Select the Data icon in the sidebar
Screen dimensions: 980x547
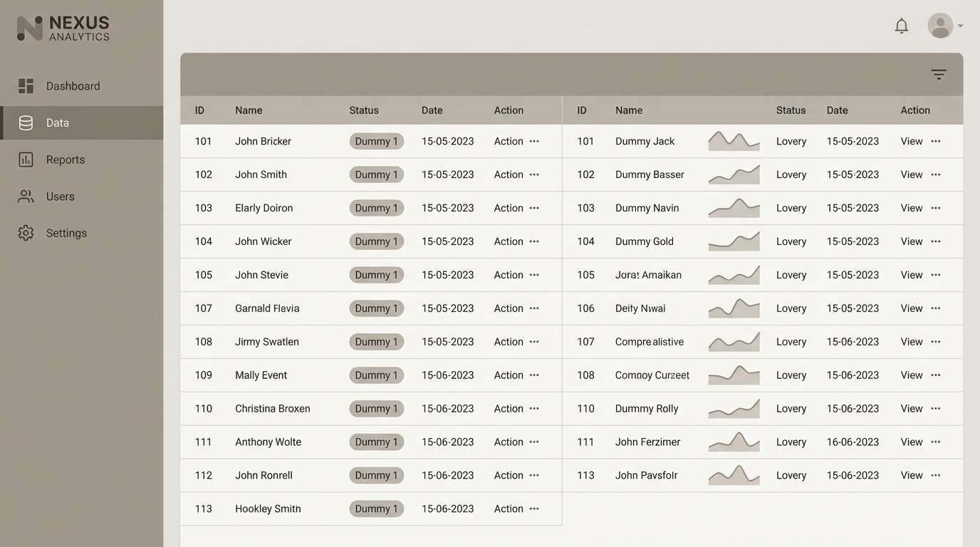tap(26, 123)
